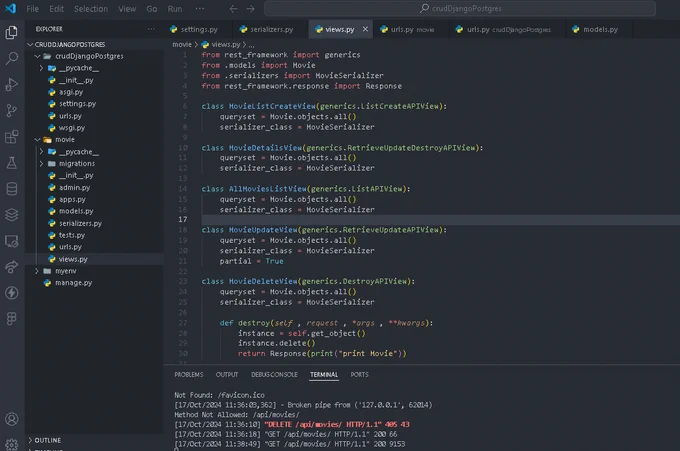Image resolution: width=680 pixels, height=451 pixels.
Task: Open the File menu
Action: (x=33, y=9)
